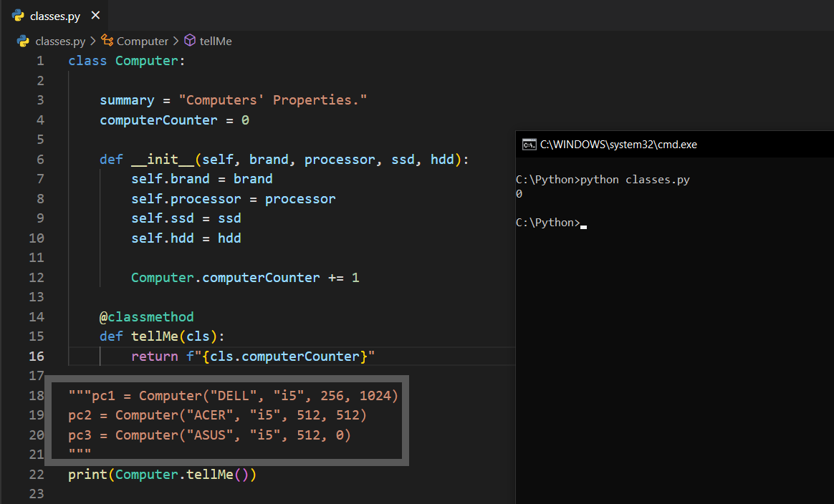This screenshot has width=834, height=504.
Task: Select the classes.py tab label
Action: pyautogui.click(x=55, y=16)
